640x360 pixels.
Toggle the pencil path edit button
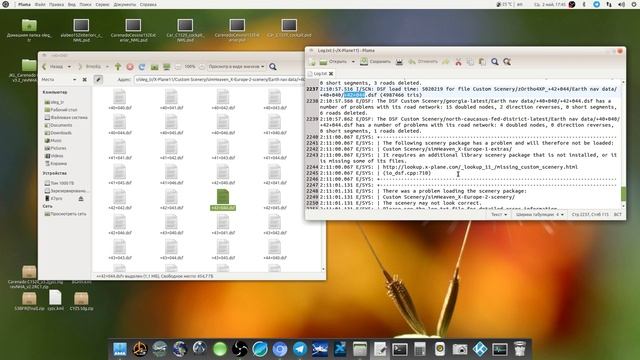[98, 80]
